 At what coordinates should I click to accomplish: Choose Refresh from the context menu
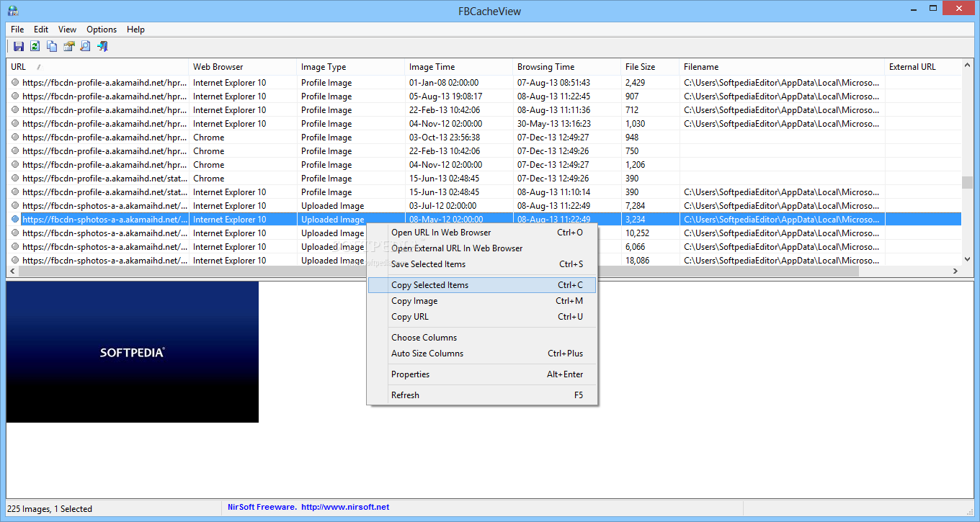coord(482,395)
